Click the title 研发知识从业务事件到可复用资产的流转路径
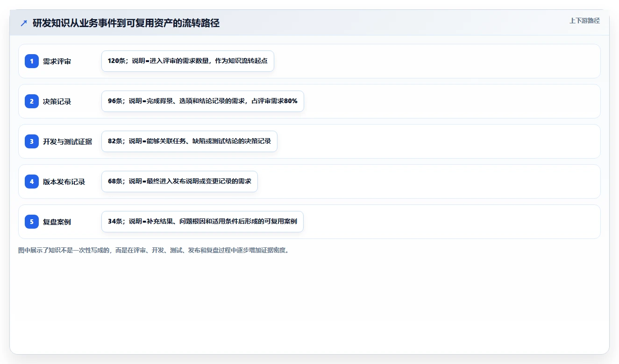The image size is (619, 364). tap(126, 23)
